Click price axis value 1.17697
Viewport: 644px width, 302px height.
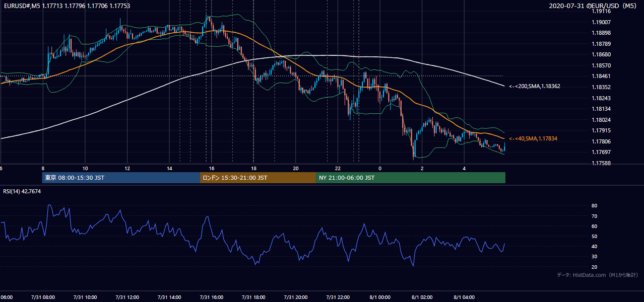601,152
